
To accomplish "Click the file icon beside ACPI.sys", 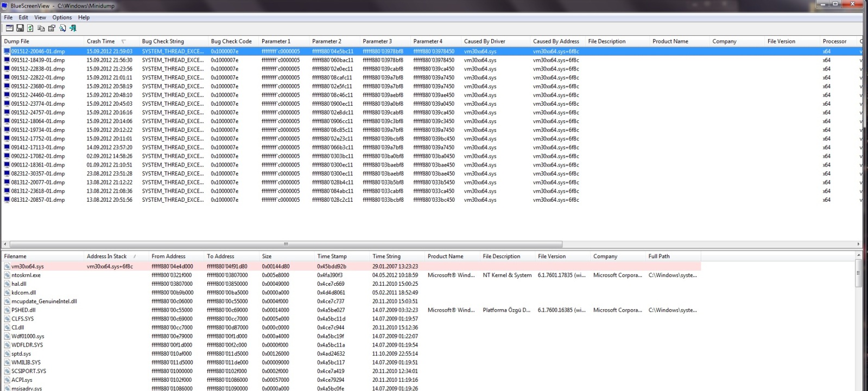I will (7, 380).
